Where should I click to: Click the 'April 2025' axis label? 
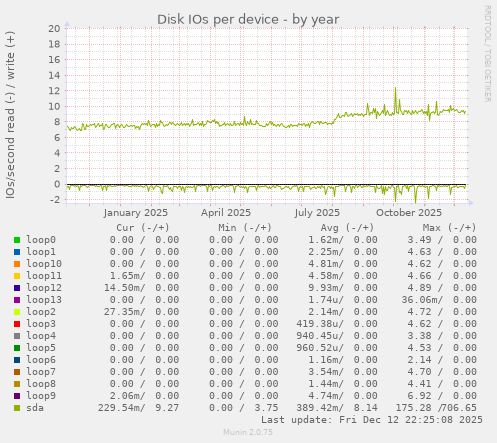tap(226, 213)
